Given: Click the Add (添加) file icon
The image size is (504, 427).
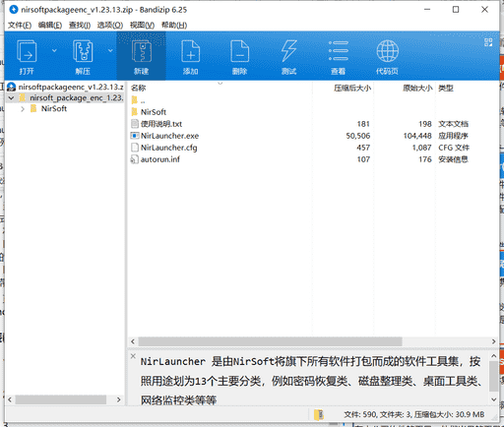Looking at the screenshot, I should coord(191,51).
